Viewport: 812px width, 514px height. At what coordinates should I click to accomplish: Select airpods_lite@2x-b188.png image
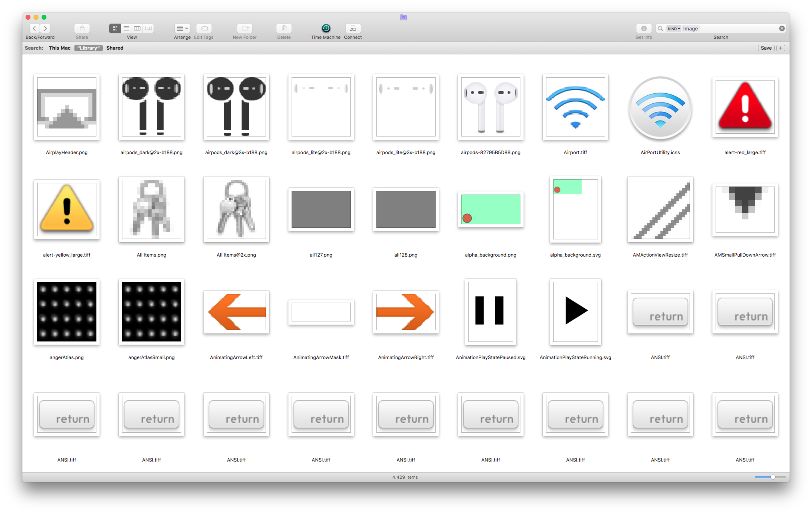pyautogui.click(x=321, y=107)
